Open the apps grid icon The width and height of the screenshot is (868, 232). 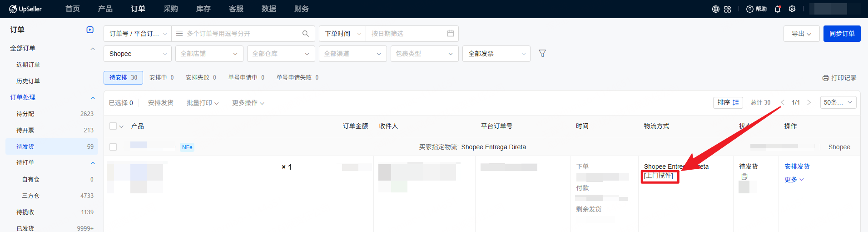pos(728,9)
